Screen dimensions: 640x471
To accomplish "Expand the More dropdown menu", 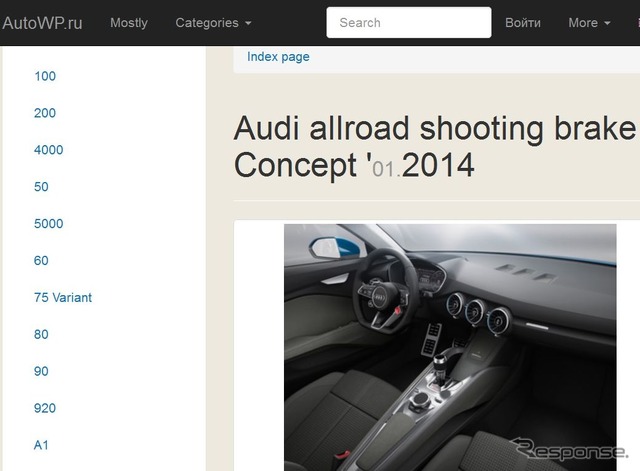I will pos(589,23).
